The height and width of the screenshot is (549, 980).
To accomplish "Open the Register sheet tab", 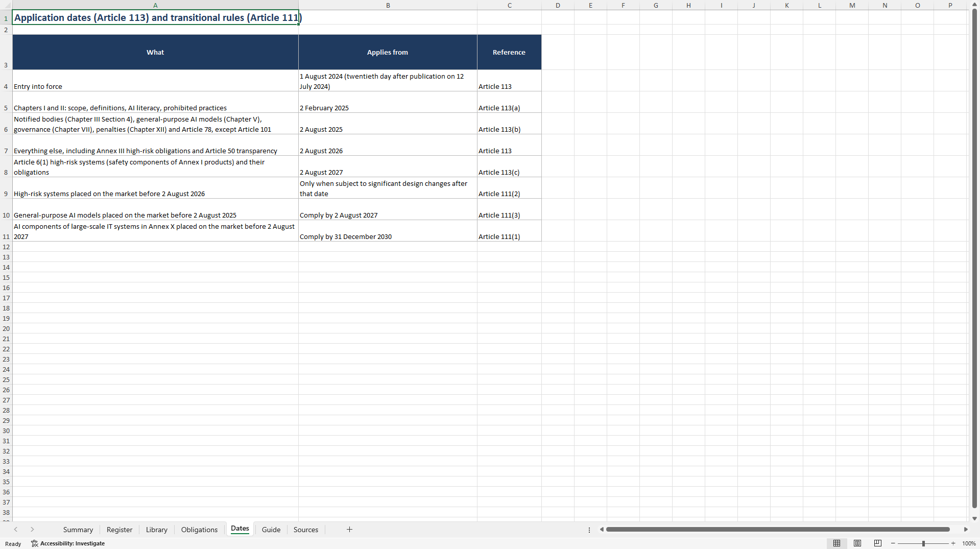I will [119, 530].
